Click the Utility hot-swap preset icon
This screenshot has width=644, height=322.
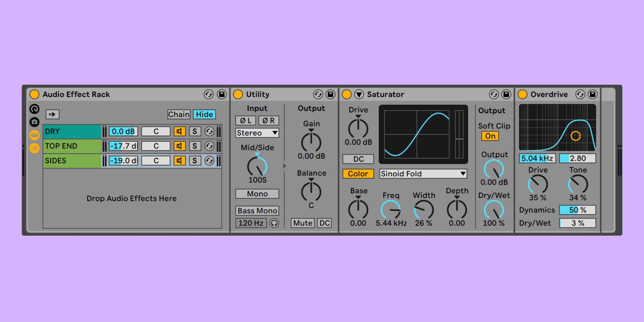click(318, 94)
